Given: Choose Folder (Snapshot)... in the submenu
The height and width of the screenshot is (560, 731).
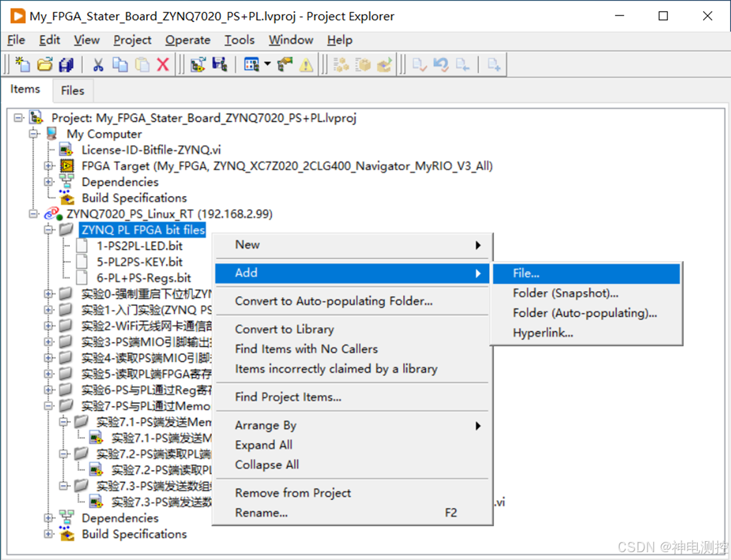Looking at the screenshot, I should click(x=586, y=293).
